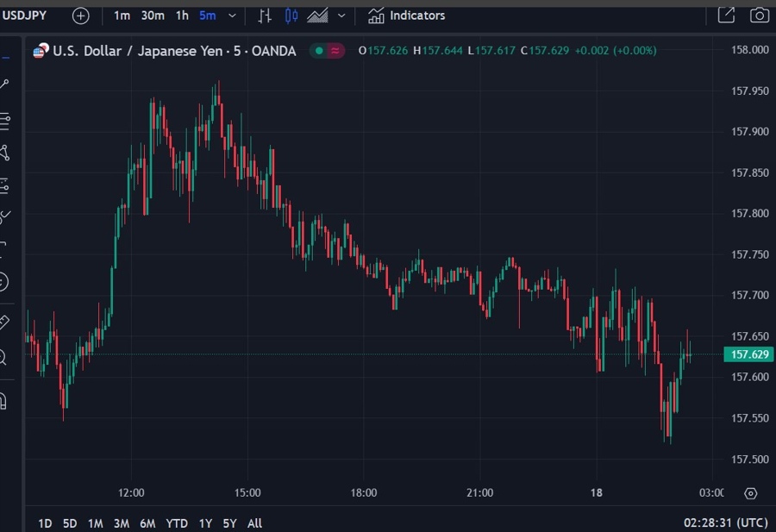The width and height of the screenshot is (776, 532).
Task: Click the current price label 157.629
Action: click(x=748, y=354)
